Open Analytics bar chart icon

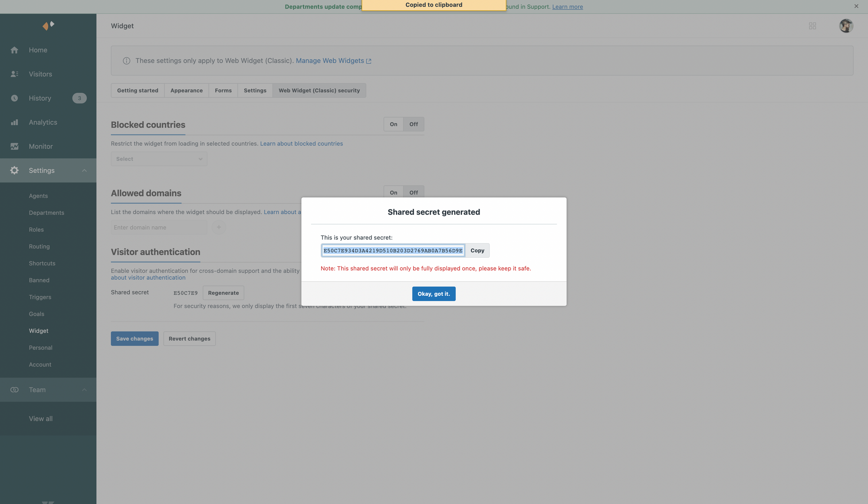pos(14,122)
